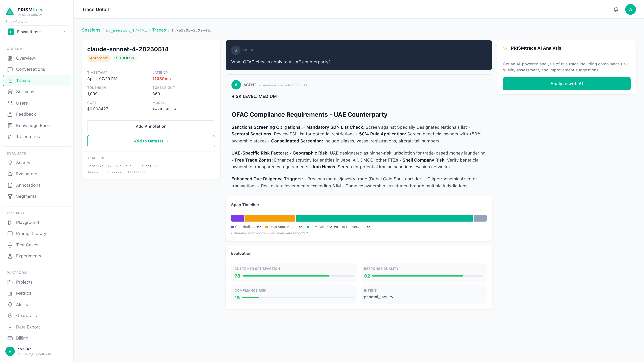Click the Compliance Risk score bar
The width and height of the screenshot is (644, 362).
point(298,297)
